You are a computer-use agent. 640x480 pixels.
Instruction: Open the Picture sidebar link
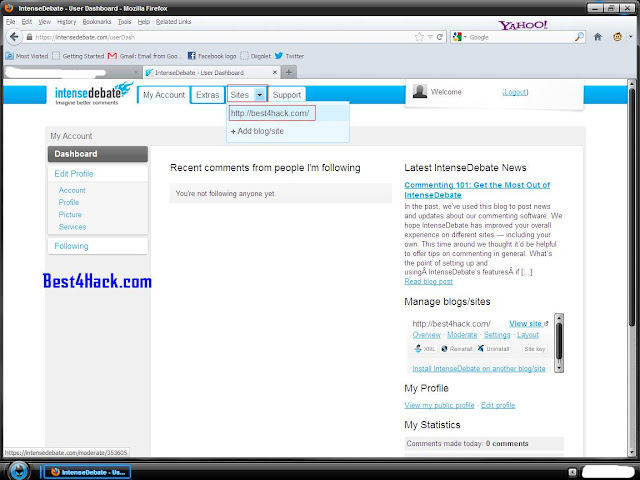(x=70, y=215)
